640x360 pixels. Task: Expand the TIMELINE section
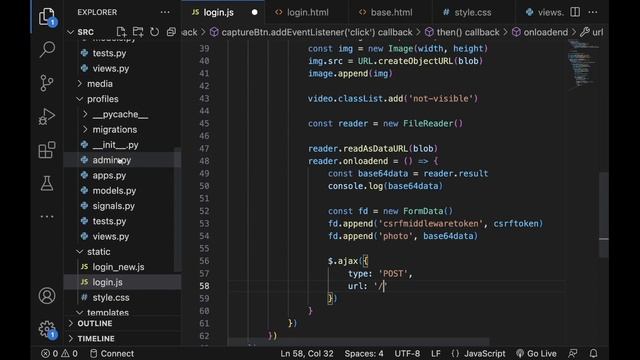96,338
